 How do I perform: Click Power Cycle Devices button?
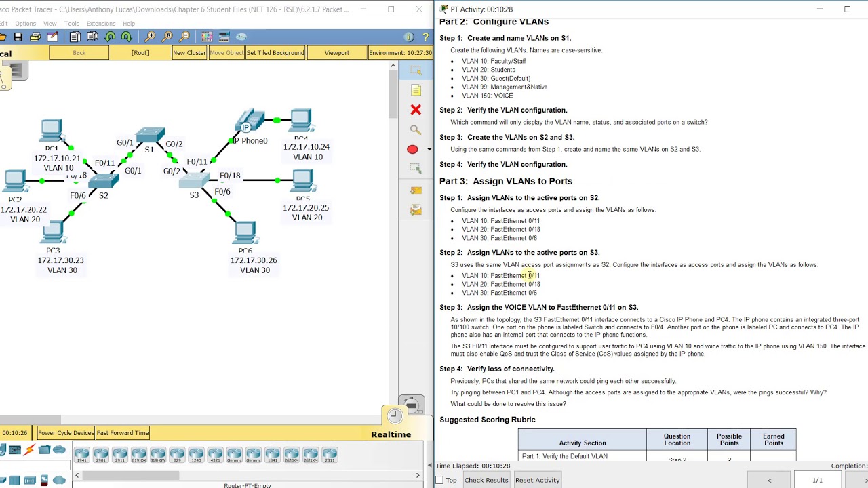(66, 433)
